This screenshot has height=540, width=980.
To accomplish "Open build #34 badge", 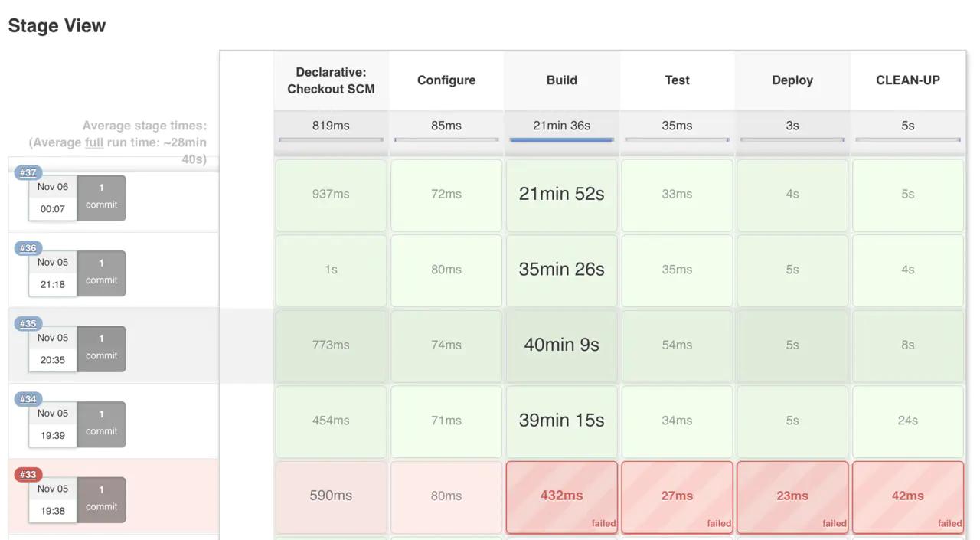I will click(28, 399).
